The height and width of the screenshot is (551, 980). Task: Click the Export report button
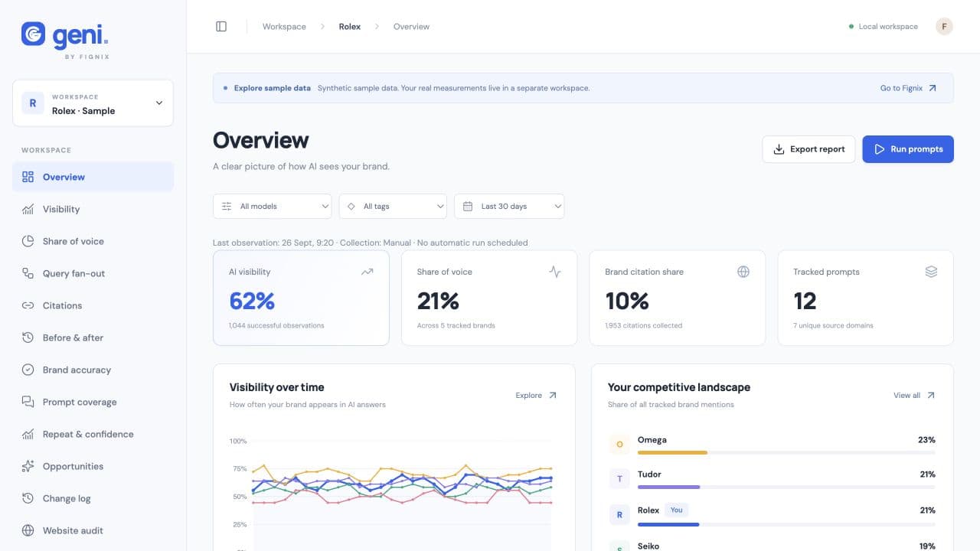808,149
